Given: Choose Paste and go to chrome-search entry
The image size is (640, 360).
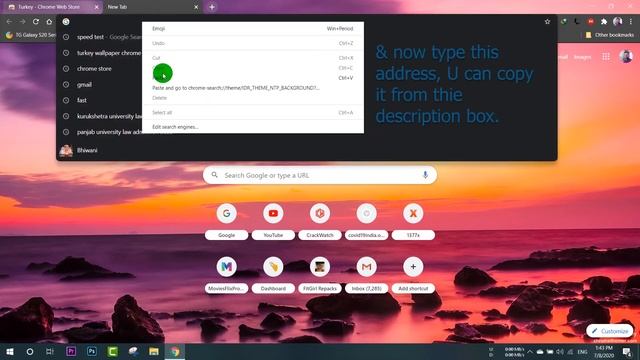Looking at the screenshot, I should tap(253, 88).
